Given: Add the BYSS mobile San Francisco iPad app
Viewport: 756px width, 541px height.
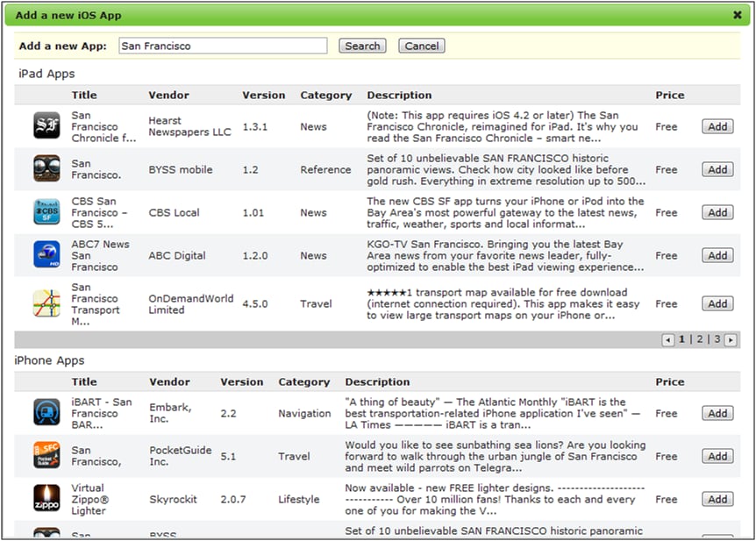Looking at the screenshot, I should click(x=717, y=169).
